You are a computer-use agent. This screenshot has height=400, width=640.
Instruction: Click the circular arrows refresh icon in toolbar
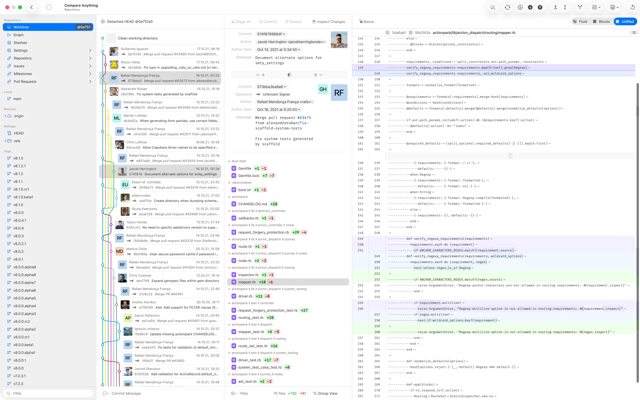pos(507,7)
